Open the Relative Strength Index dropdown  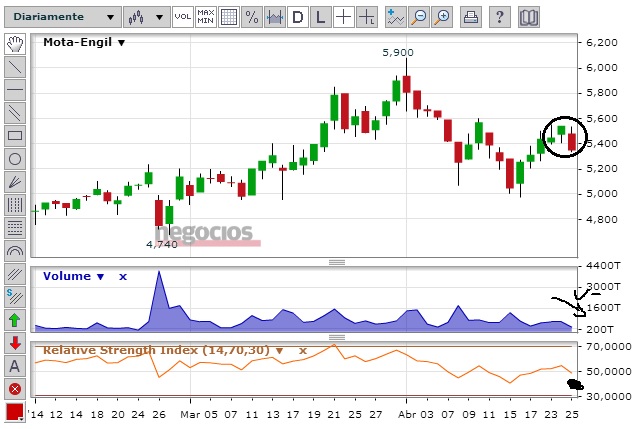(x=279, y=351)
